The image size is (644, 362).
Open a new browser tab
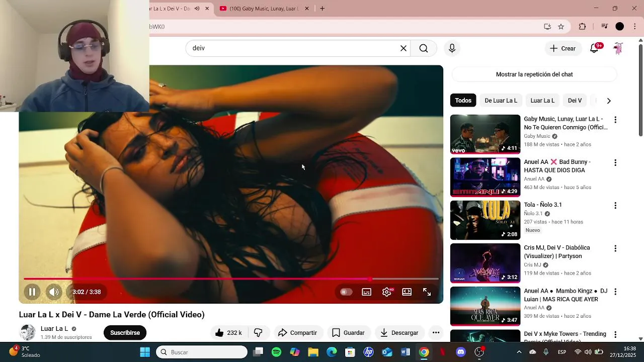click(x=322, y=9)
